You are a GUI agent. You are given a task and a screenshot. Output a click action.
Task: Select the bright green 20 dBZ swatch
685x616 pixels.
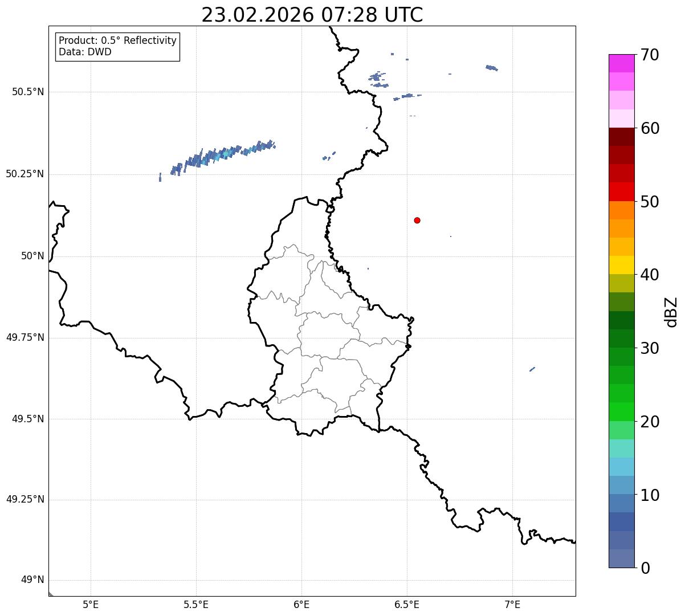point(621,411)
